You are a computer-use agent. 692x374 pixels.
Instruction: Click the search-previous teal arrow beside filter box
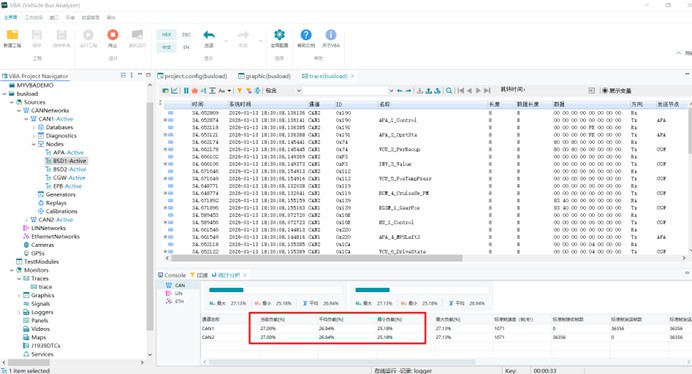399,91
